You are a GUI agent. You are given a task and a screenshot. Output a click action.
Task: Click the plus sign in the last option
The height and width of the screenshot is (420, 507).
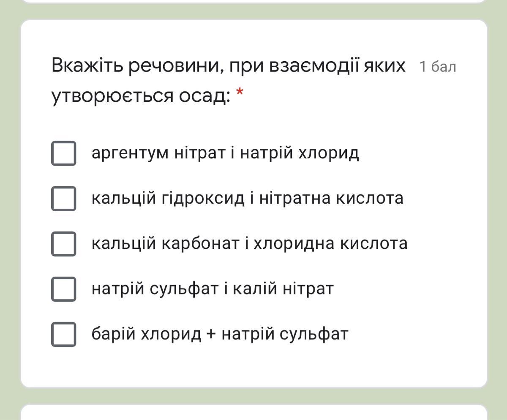pyautogui.click(x=211, y=335)
